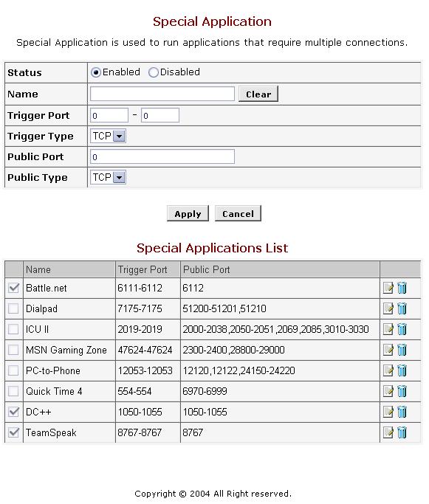
Task: Delete the ICU II entry
Action: [402, 329]
